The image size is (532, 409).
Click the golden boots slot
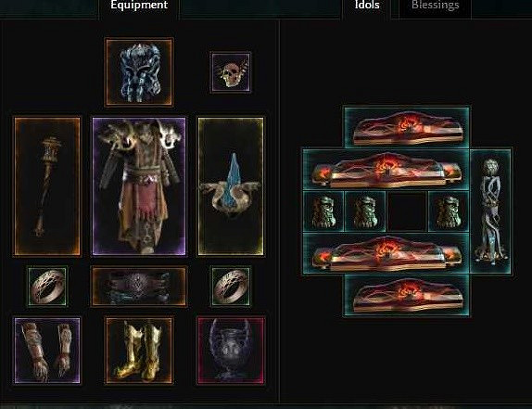(139, 351)
